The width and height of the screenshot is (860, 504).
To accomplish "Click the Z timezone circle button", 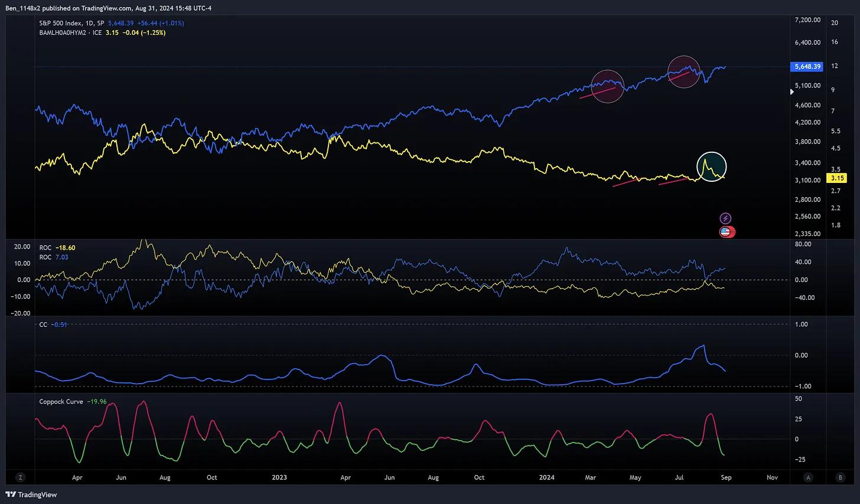I will click(21, 477).
